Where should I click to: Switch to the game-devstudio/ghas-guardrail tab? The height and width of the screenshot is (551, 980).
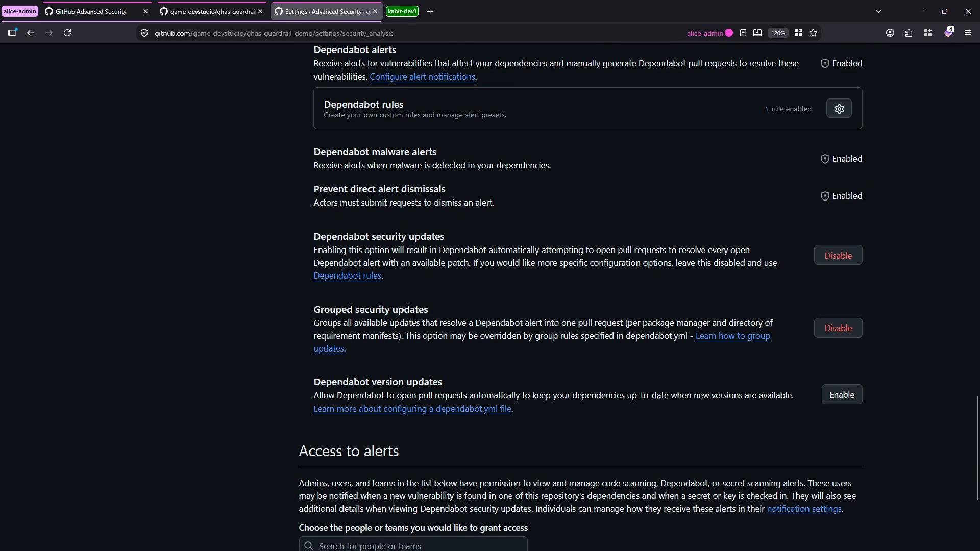[212, 11]
